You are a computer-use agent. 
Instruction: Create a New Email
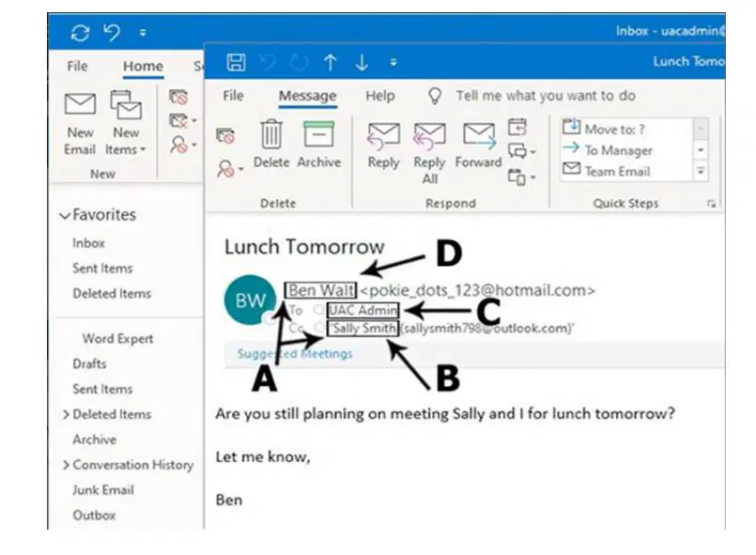pyautogui.click(x=80, y=123)
